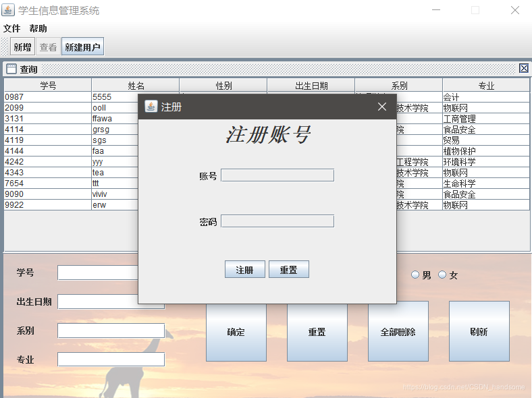Select name cell viviv

[x=115, y=194]
